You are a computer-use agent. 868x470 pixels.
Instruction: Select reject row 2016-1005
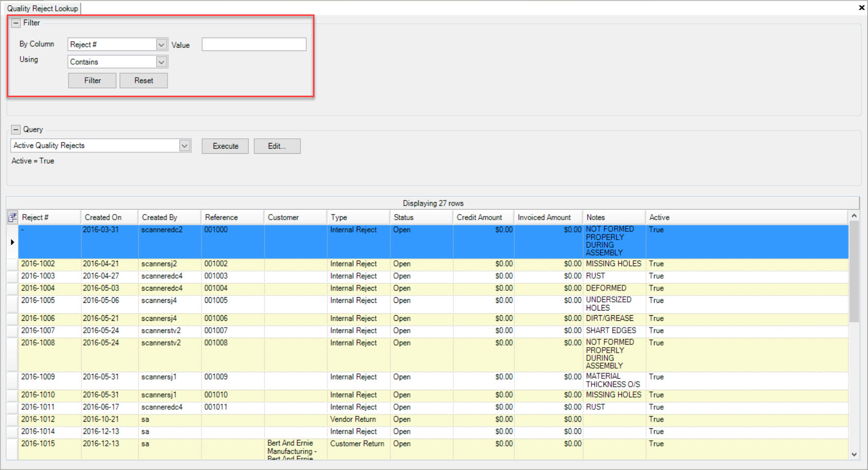pos(433,304)
